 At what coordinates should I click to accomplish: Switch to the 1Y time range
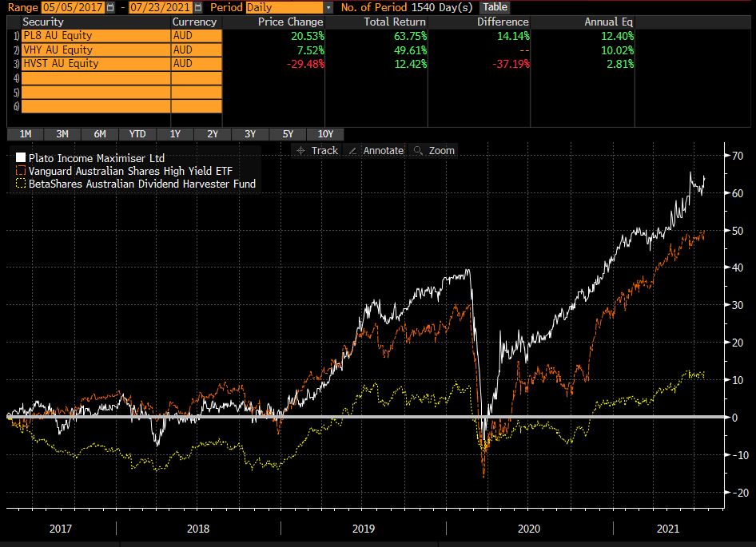(174, 134)
